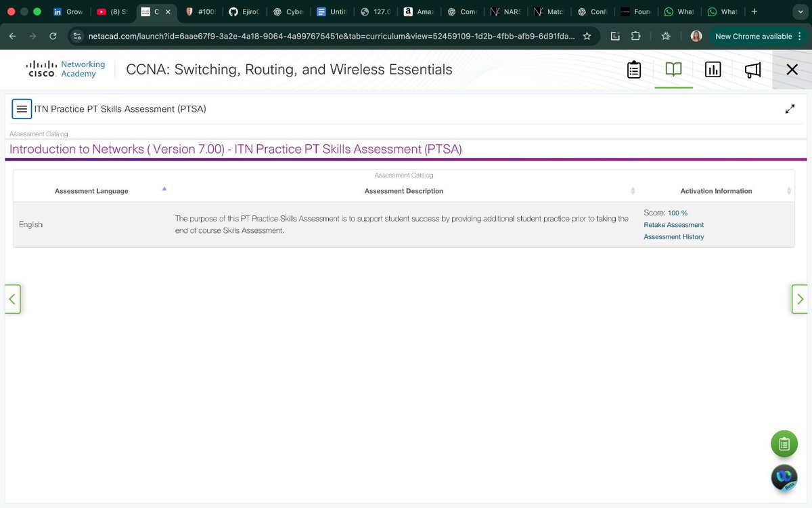The height and width of the screenshot is (508, 812).
Task: Switch to the Foun tab
Action: (635, 12)
